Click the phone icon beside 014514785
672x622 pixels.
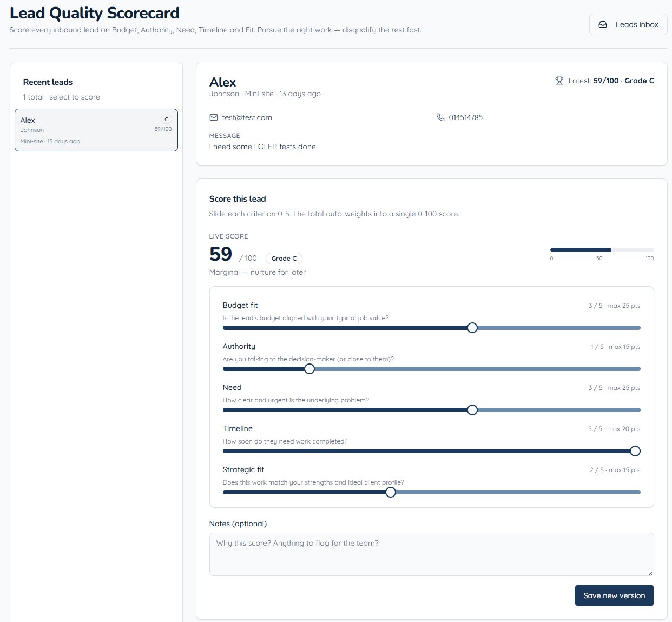point(440,117)
